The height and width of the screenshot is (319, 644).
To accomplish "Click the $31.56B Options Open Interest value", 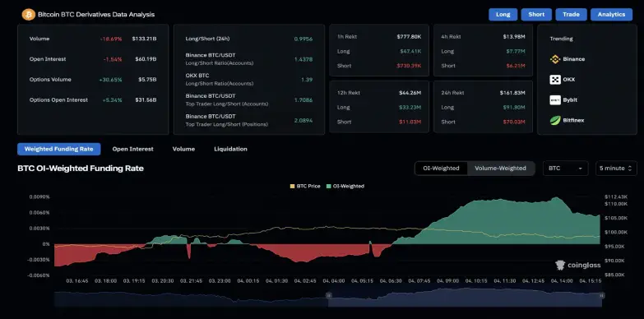I will click(x=146, y=100).
